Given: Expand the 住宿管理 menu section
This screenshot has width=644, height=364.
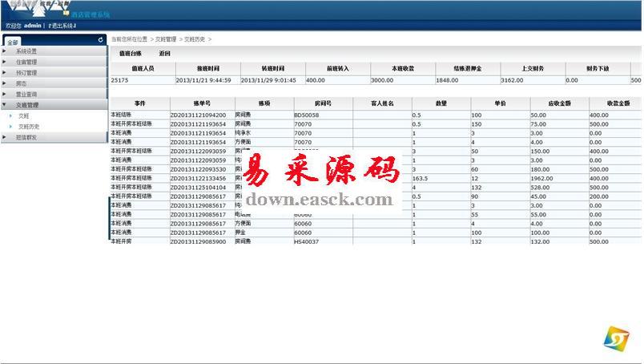Looking at the screenshot, I should (x=26, y=62).
